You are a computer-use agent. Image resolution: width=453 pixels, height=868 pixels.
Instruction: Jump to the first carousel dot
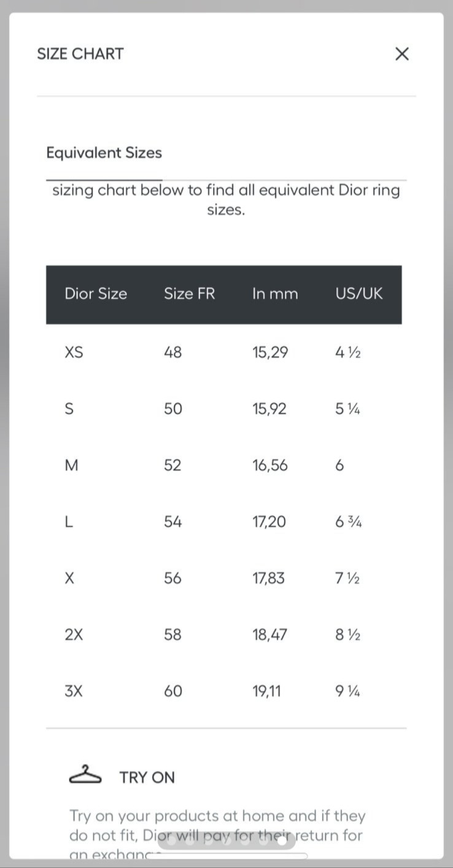171,841
